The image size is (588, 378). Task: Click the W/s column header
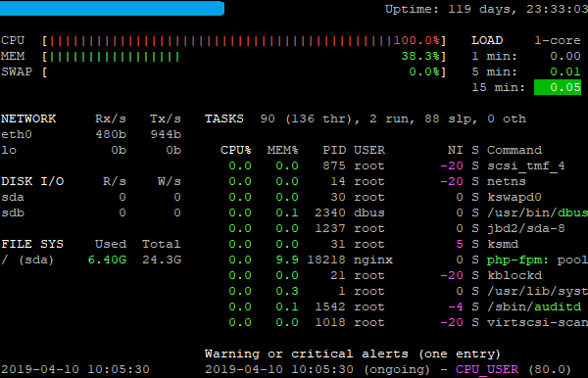pos(170,182)
